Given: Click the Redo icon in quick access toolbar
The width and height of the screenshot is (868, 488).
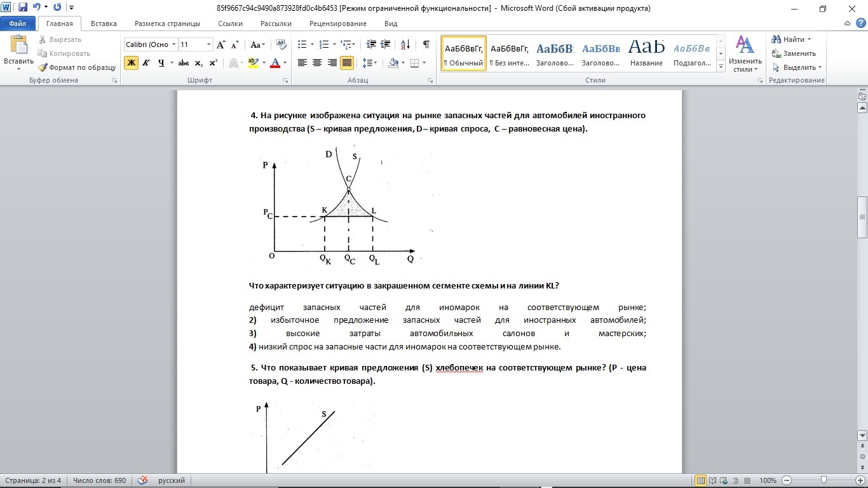Looking at the screenshot, I should [58, 8].
